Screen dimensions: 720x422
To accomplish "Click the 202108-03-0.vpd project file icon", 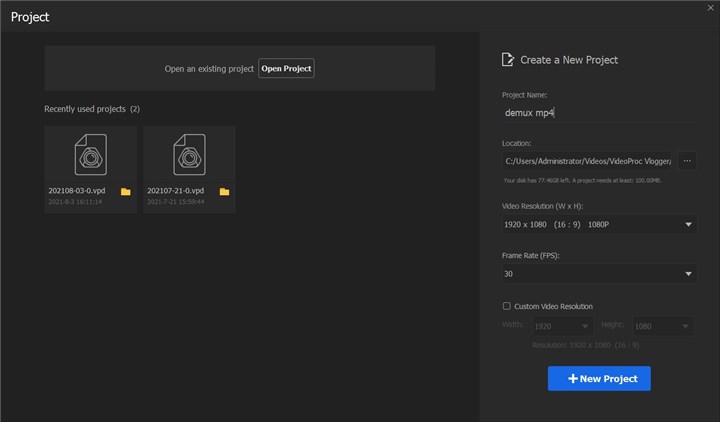I will pos(91,156).
